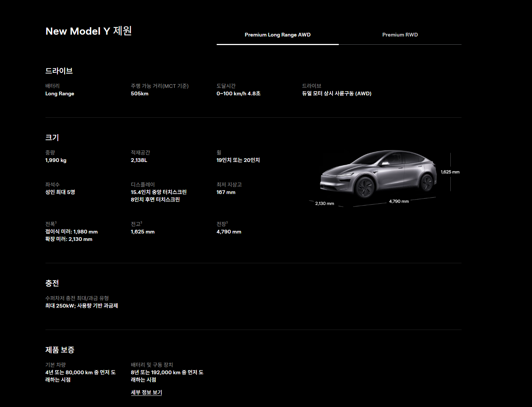Image resolution: width=532 pixels, height=407 pixels.
Task: Click the 주행 가능 거리(MCT 기준) label
Action: [160, 86]
